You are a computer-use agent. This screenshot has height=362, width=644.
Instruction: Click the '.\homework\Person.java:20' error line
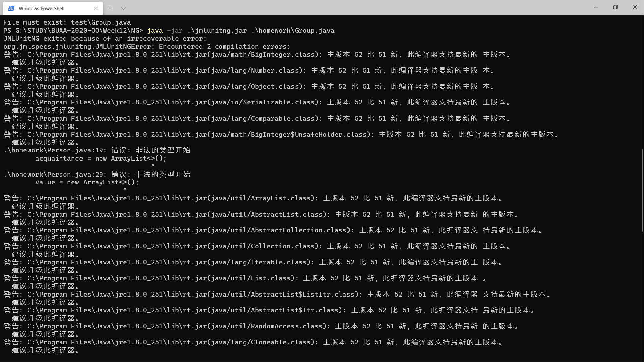(x=97, y=175)
